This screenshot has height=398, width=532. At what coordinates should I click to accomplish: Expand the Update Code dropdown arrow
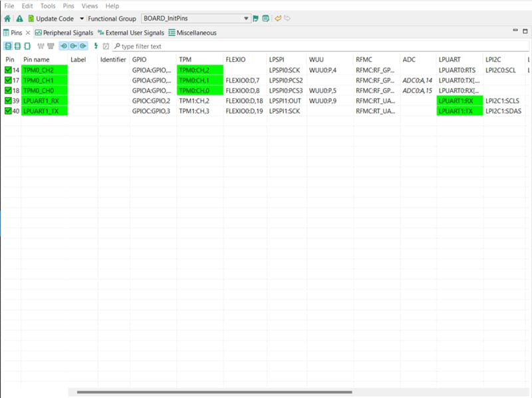(x=82, y=19)
